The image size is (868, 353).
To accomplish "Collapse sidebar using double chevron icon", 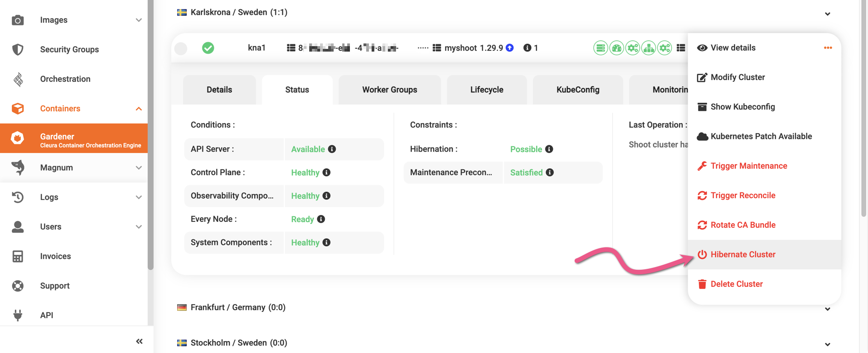I will click(139, 341).
